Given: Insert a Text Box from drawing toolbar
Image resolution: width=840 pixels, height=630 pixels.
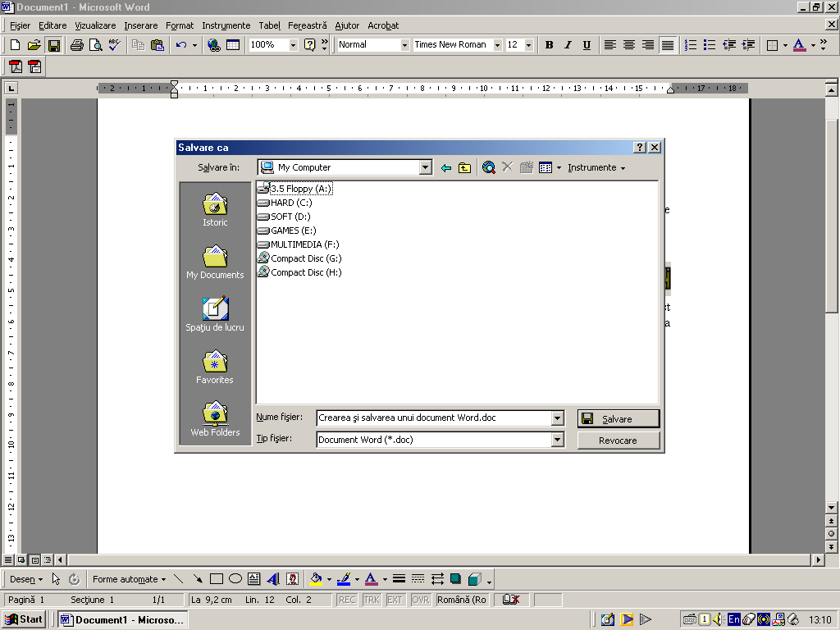Looking at the screenshot, I should [x=254, y=579].
